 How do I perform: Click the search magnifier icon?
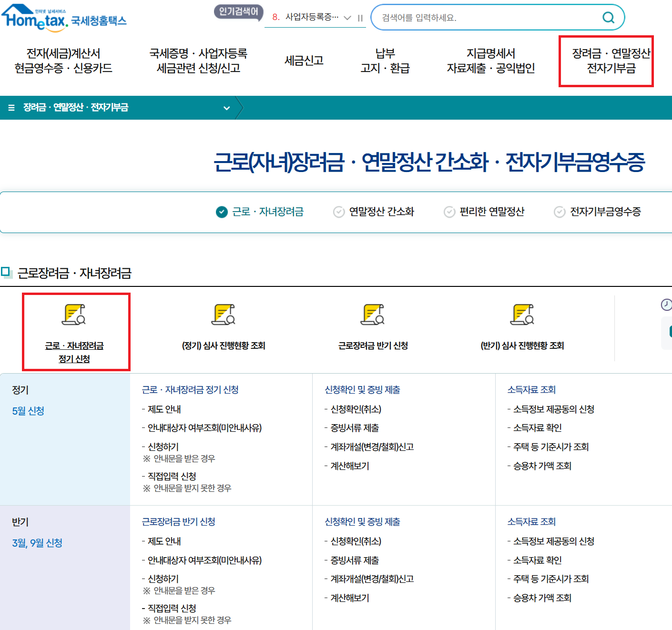pos(608,18)
